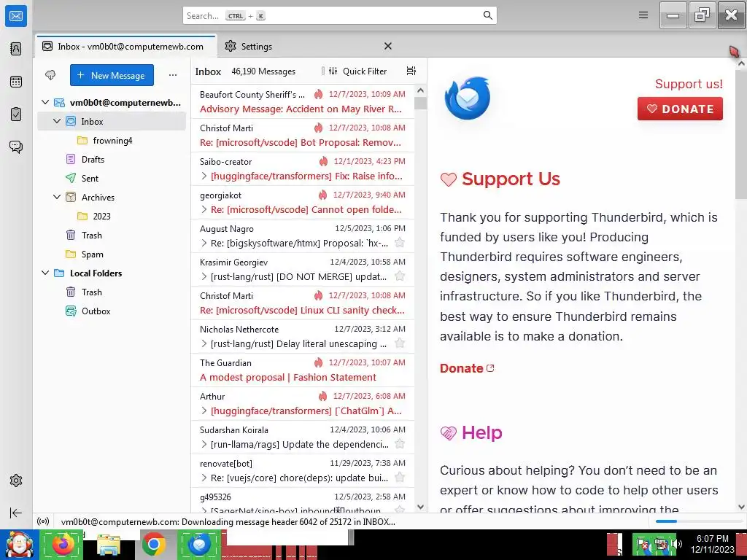Collapse the Local Folders tree
The width and height of the screenshot is (747, 560).
pos(45,273)
